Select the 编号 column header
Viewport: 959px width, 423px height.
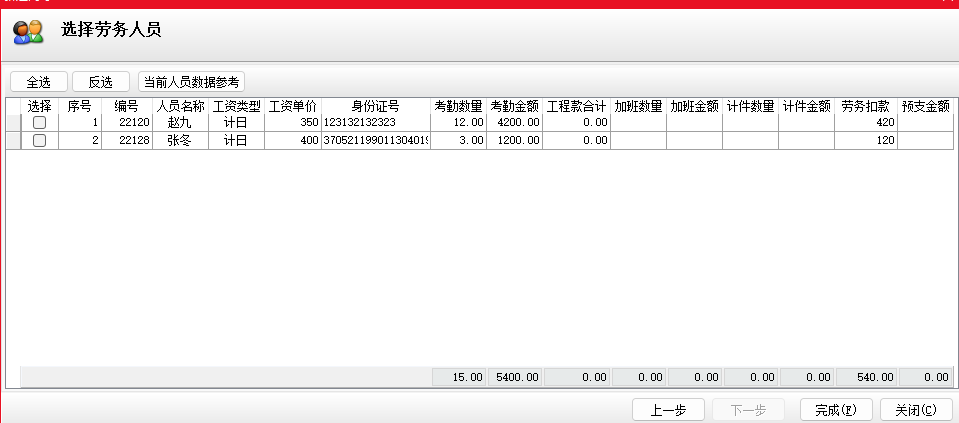126,106
